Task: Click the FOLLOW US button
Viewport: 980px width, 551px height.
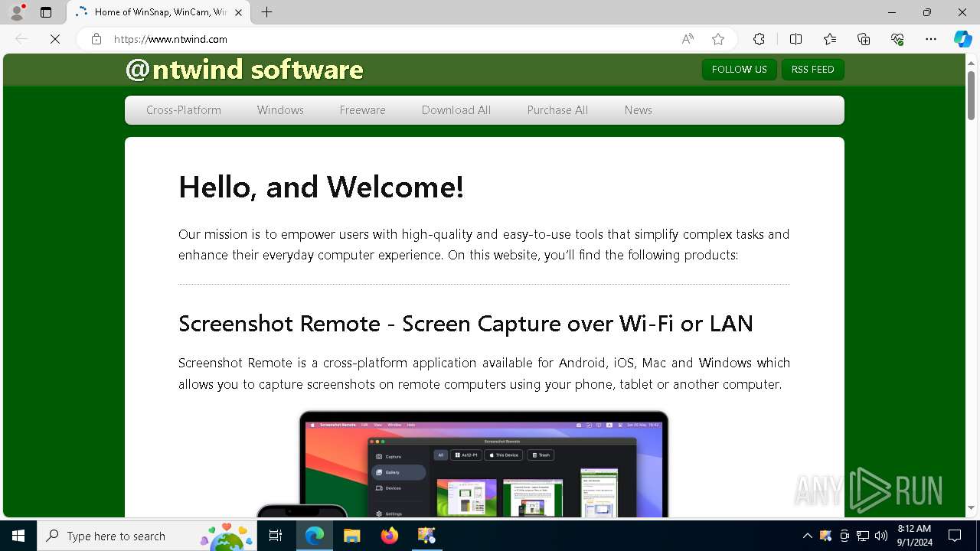Action: pos(740,69)
